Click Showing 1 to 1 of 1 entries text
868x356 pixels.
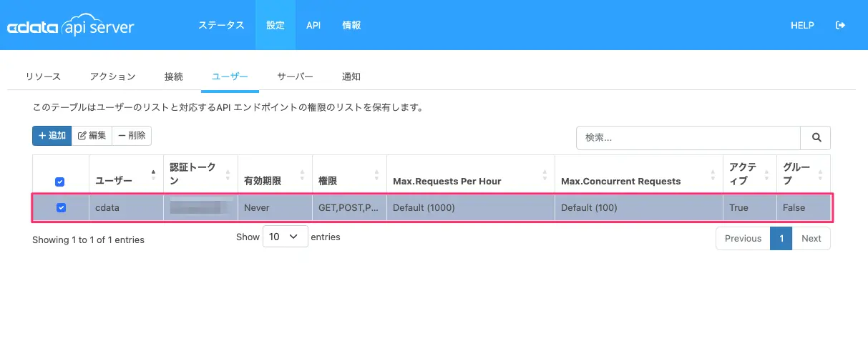pos(88,240)
